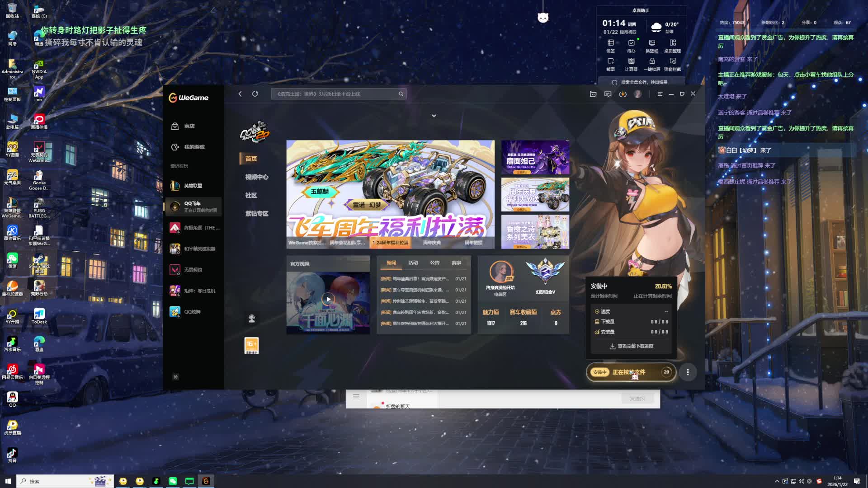The image size is (868, 488).
Task: Click the WeGame back navigation arrow
Action: [240, 94]
